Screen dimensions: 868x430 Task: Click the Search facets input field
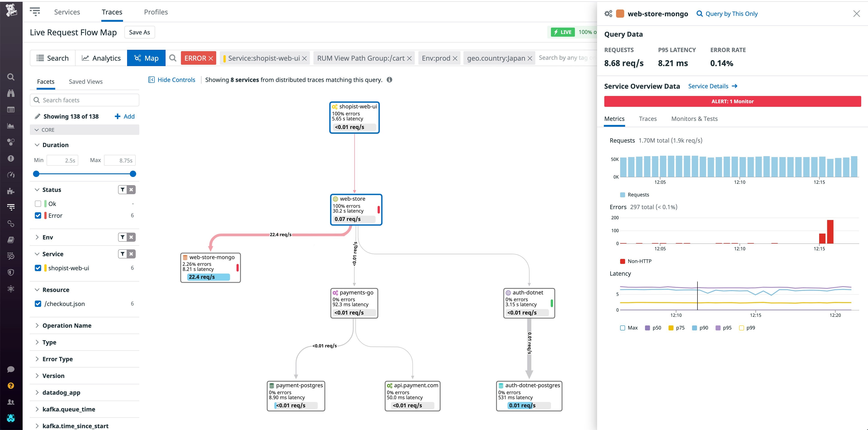point(84,100)
